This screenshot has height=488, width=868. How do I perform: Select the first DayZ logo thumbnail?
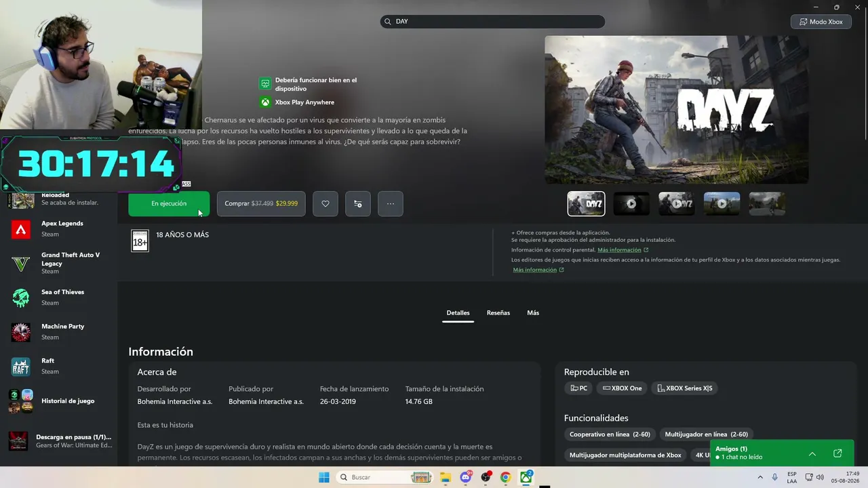point(586,203)
